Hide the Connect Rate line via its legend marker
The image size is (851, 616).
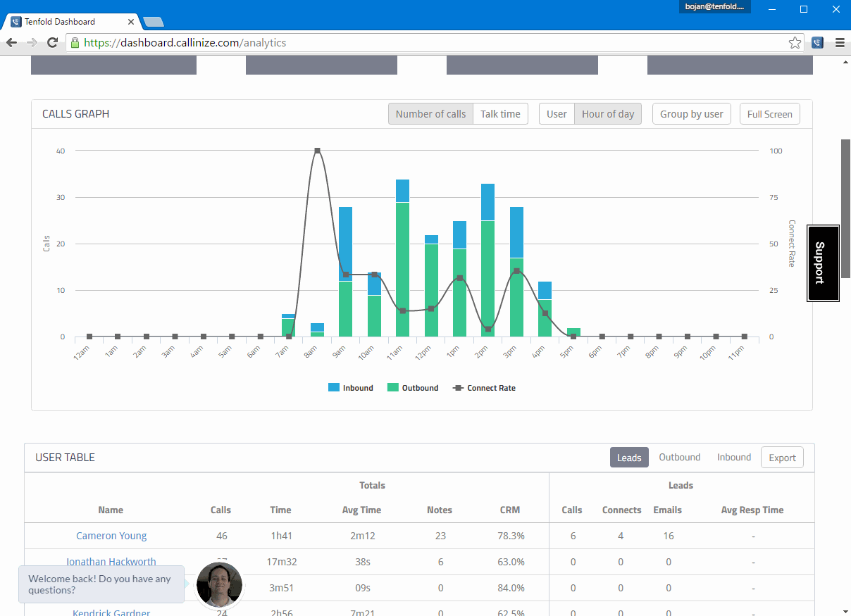pyautogui.click(x=458, y=387)
